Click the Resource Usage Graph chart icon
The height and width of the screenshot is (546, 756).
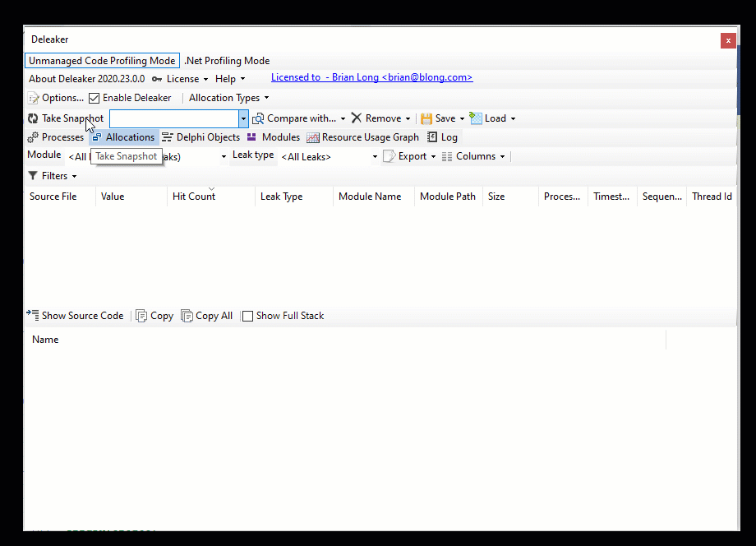tap(313, 138)
